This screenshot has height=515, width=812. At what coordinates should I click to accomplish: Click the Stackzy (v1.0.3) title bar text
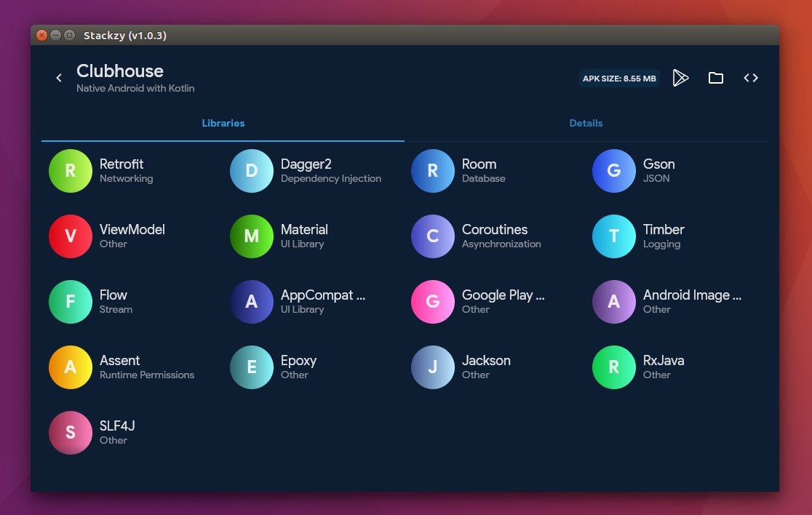125,36
